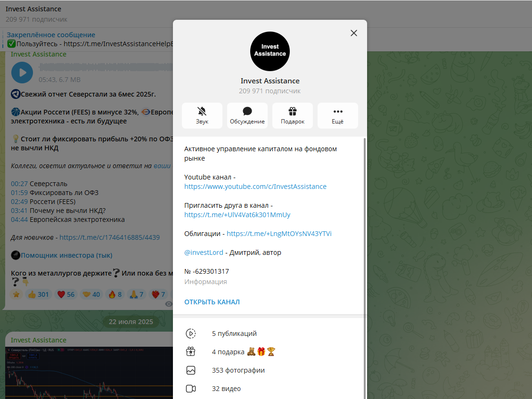The width and height of the screenshot is (532, 399).
Task: Add thumbs-up reaction with 301
Action: coord(38,294)
